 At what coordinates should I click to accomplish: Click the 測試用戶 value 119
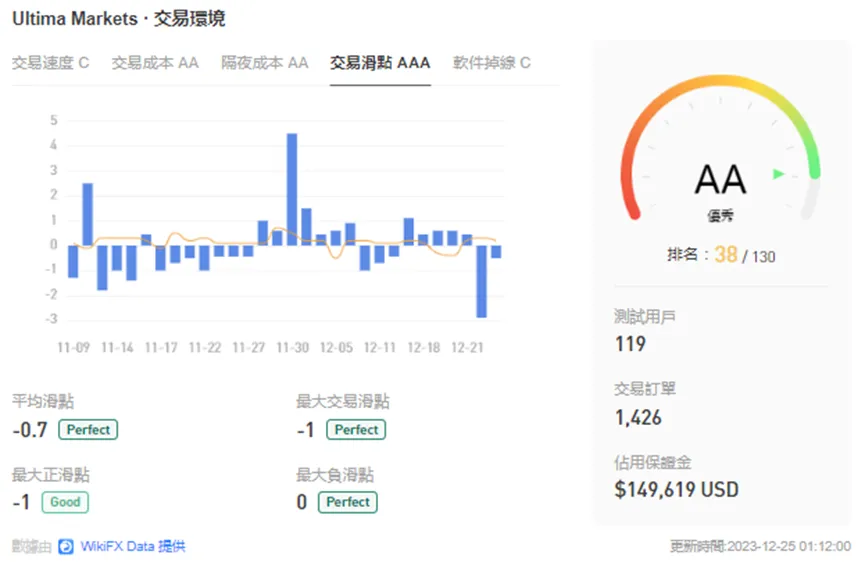point(630,344)
